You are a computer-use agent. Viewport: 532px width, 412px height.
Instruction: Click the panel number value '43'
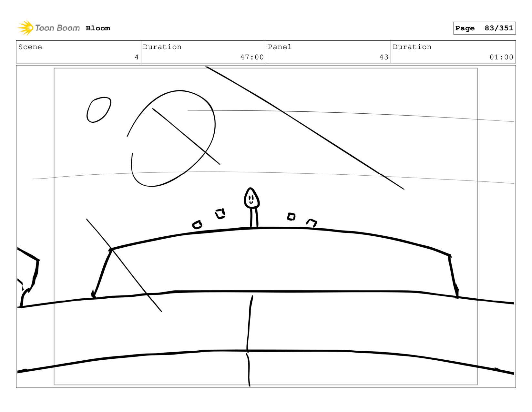[384, 57]
